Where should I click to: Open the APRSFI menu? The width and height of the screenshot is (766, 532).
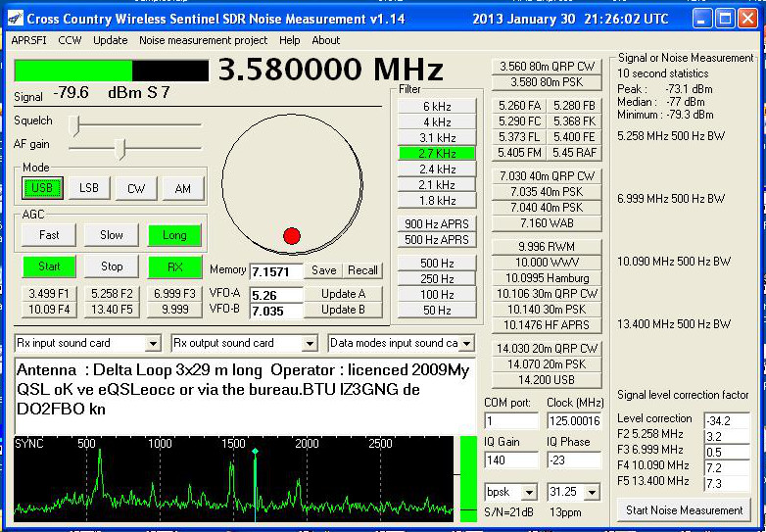point(28,40)
